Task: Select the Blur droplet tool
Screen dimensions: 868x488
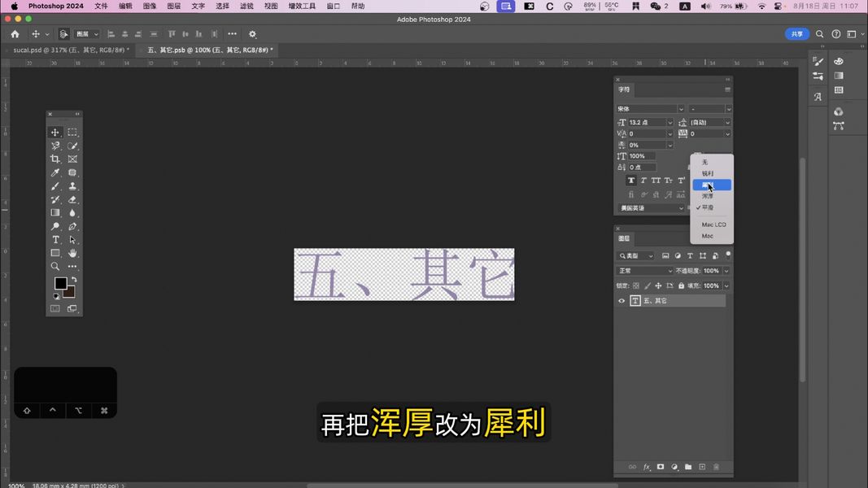Action: (72, 213)
